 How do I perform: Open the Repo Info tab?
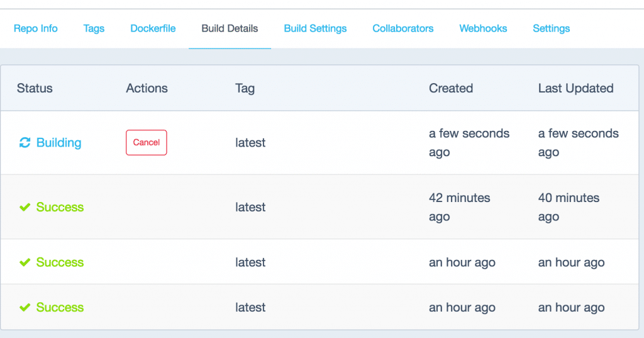[x=35, y=28]
